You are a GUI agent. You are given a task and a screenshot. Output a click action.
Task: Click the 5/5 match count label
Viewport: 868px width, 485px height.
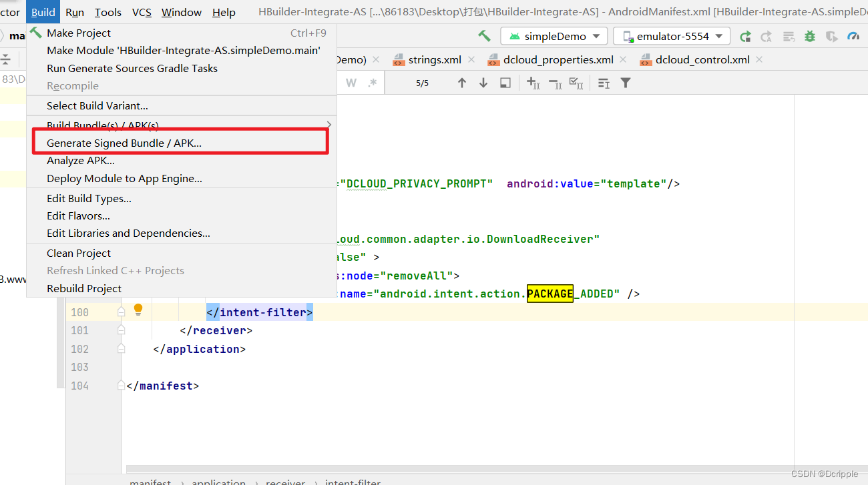pos(423,83)
